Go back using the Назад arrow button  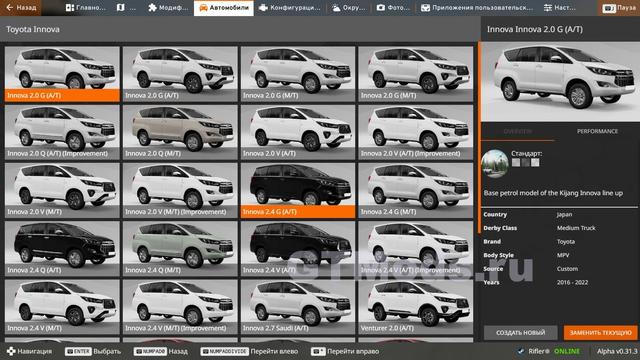(21, 8)
